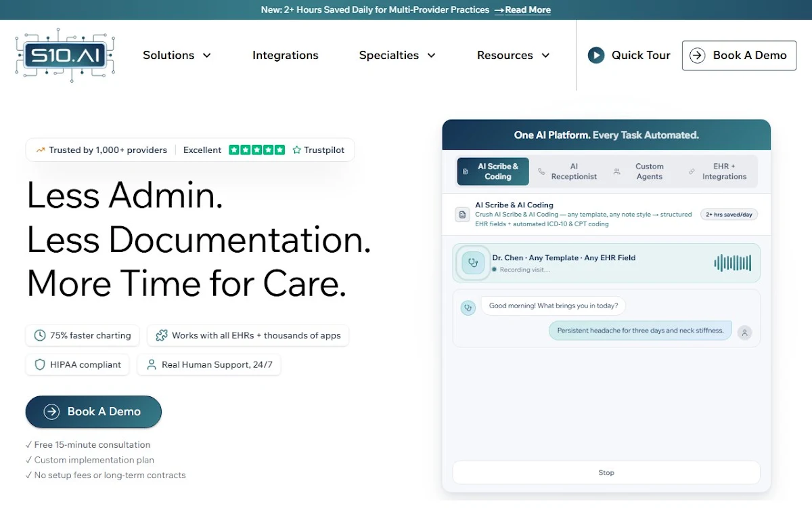The image size is (812, 508).
Task: Click the green Trustpilot five-star rating
Action: coord(256,150)
